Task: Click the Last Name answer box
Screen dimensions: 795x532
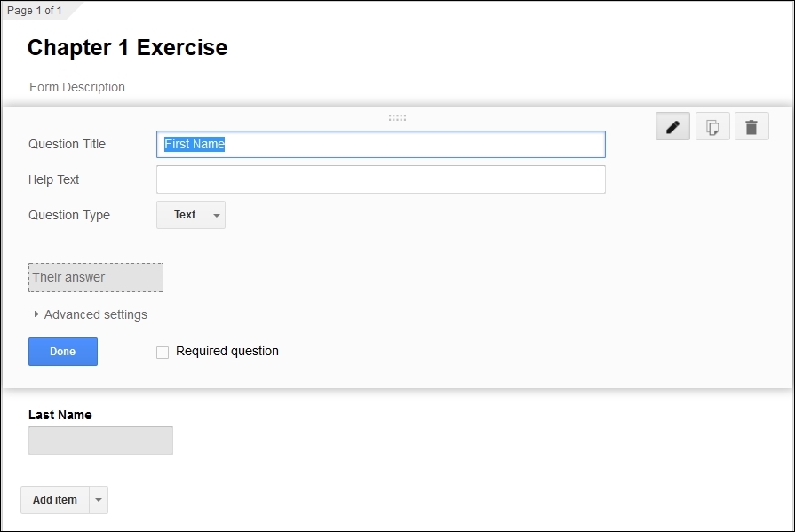Action: tap(100, 441)
